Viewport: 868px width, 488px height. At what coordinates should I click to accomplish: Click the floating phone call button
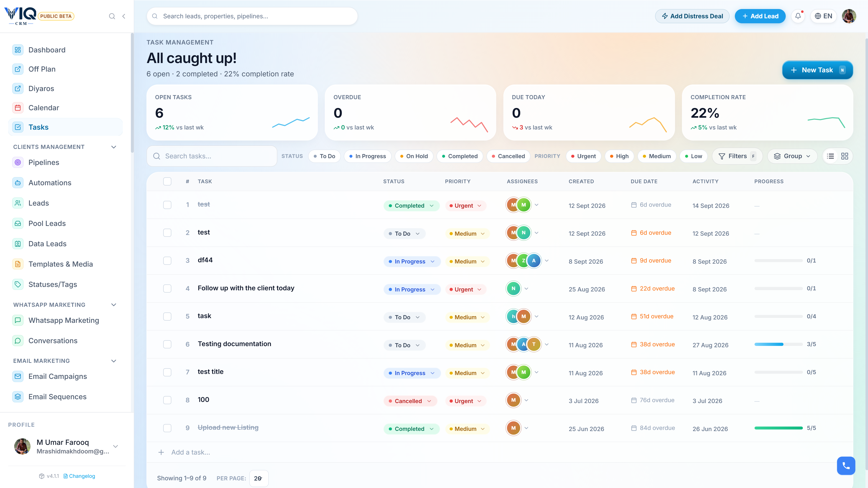pos(846,466)
